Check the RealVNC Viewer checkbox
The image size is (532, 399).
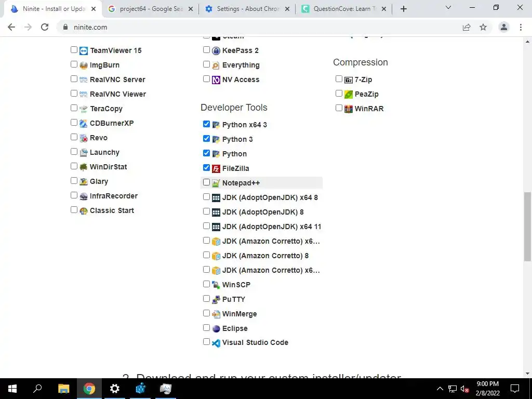74,94
